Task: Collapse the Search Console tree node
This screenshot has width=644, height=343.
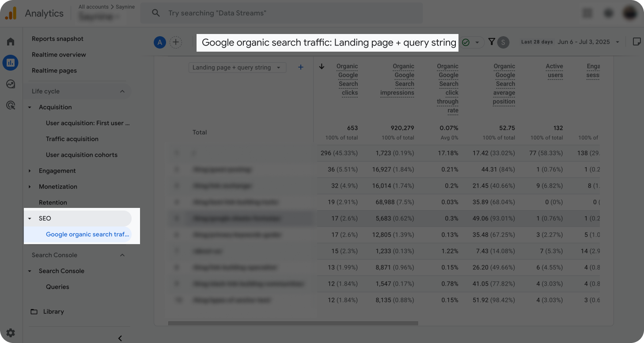Action: pyautogui.click(x=30, y=271)
